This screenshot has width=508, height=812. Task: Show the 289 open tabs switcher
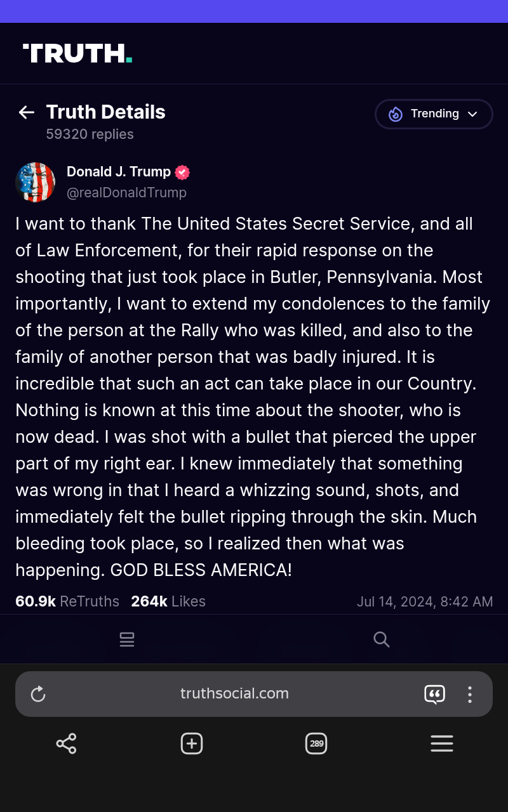pos(316,743)
